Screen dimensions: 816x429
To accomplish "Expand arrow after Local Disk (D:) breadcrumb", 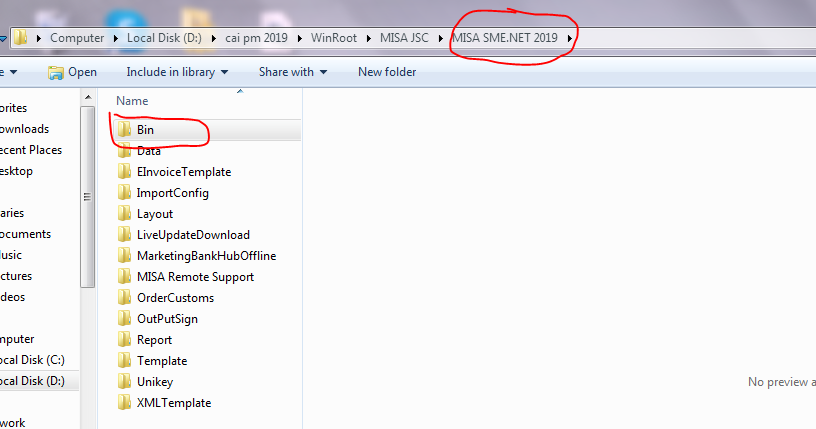I will (x=213, y=38).
